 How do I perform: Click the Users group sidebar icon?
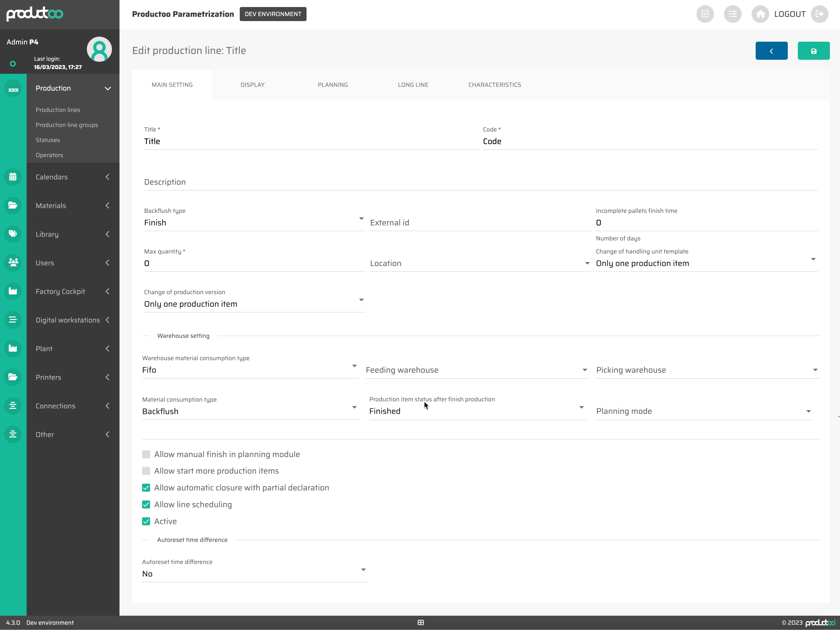pos(13,263)
